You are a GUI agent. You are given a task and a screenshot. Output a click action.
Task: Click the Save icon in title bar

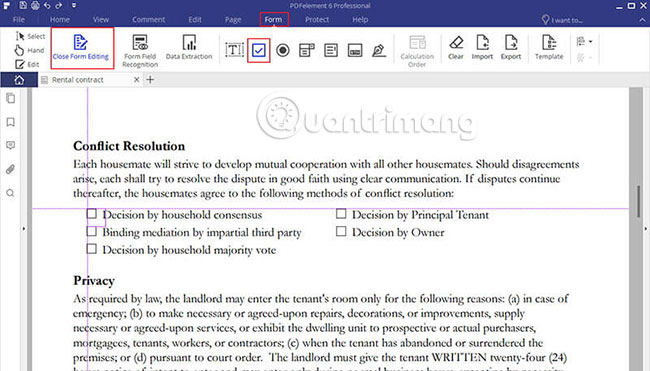[x=23, y=5]
